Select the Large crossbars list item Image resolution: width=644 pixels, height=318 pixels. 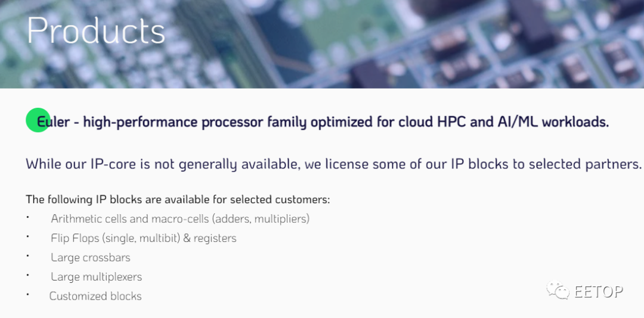[91, 258]
